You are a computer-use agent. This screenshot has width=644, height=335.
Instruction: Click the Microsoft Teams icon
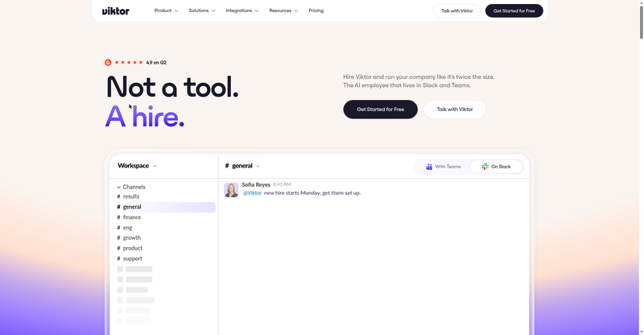429,167
